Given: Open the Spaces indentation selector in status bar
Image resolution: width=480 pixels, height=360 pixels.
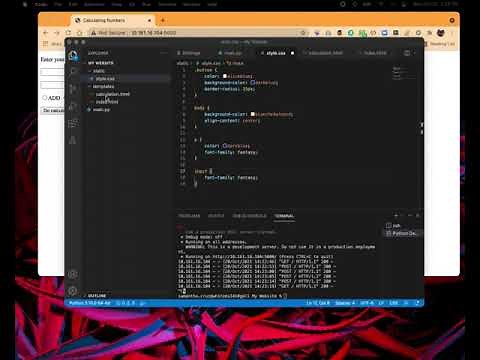Looking at the screenshot, I should [x=345, y=303].
